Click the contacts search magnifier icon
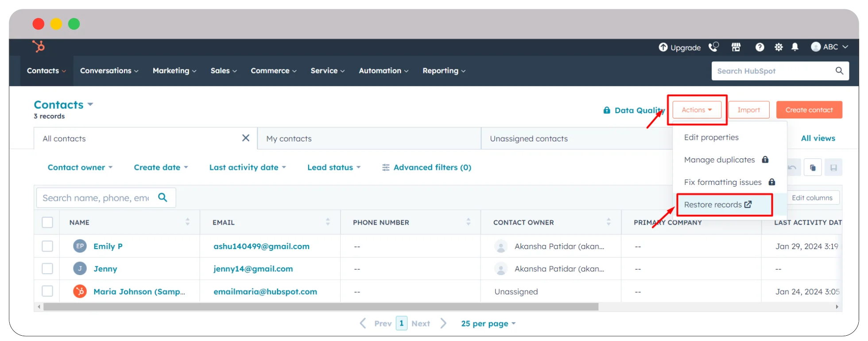 coord(163,197)
